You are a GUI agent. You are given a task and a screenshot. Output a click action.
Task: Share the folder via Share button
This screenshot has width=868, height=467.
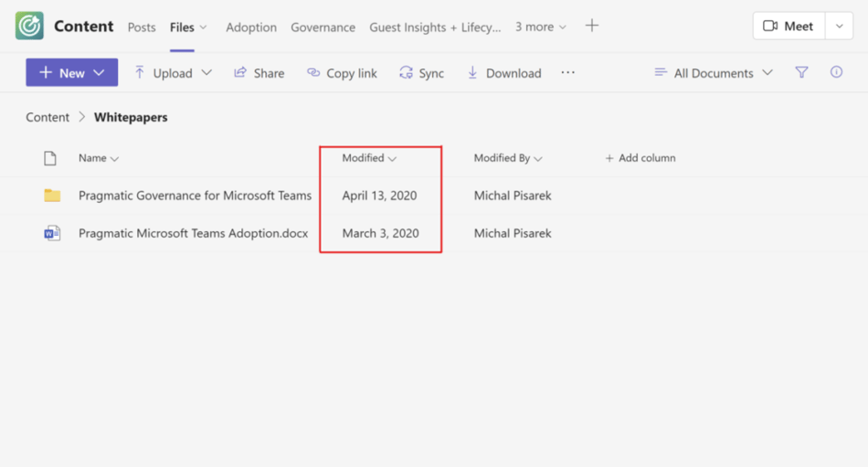pyautogui.click(x=259, y=73)
